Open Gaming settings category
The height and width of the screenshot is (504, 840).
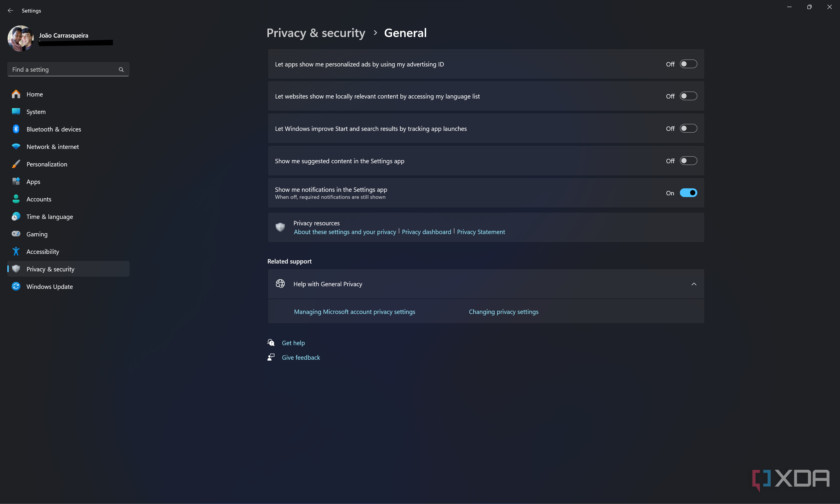tap(68, 234)
